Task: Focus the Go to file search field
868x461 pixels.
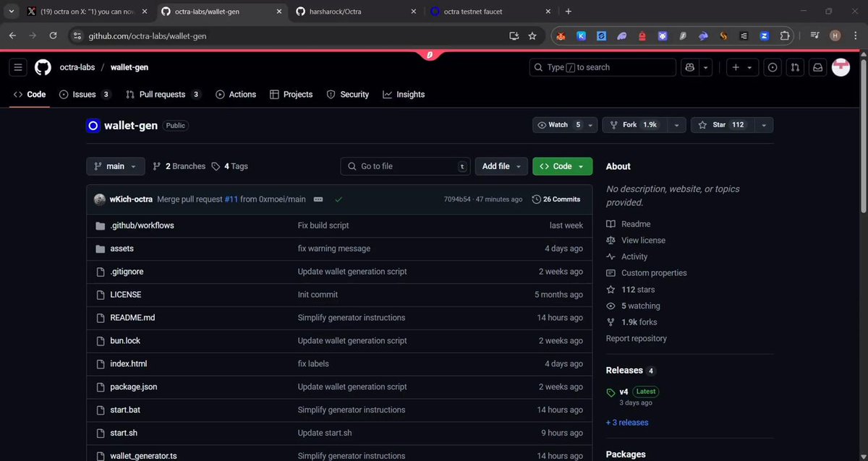Action: click(405, 166)
